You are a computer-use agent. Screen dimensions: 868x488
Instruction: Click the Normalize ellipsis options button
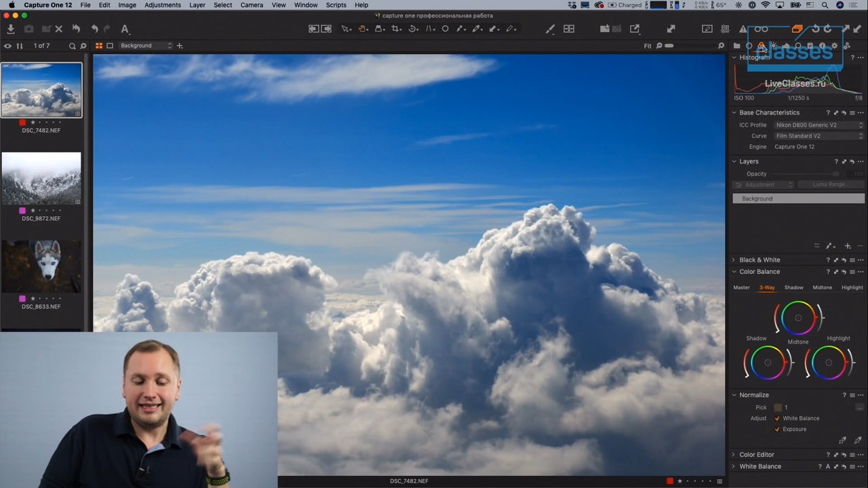pyautogui.click(x=859, y=407)
